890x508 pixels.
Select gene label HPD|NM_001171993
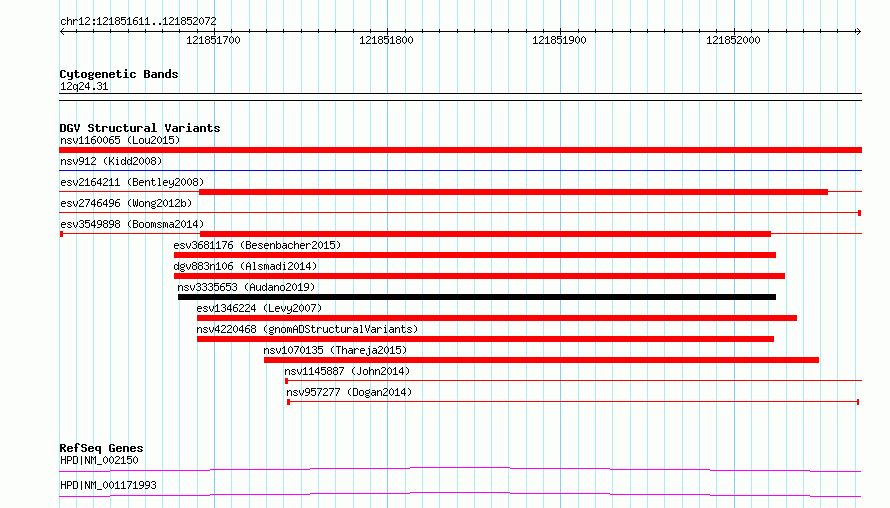click(108, 485)
